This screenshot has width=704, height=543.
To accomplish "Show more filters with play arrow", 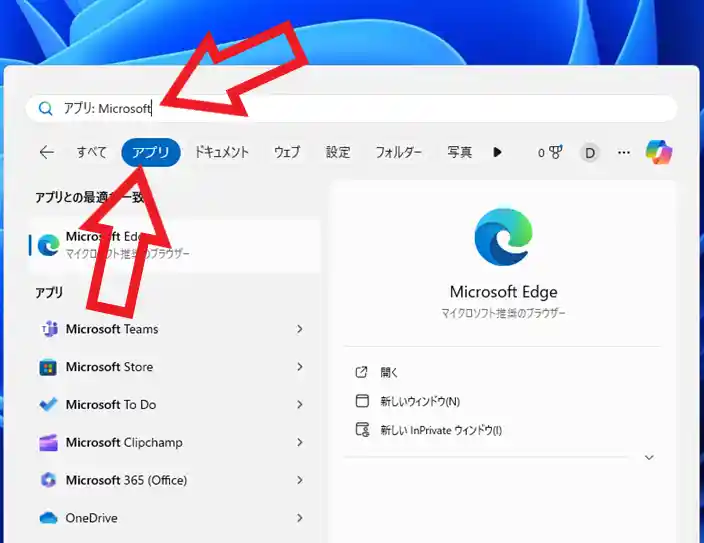I will (497, 152).
